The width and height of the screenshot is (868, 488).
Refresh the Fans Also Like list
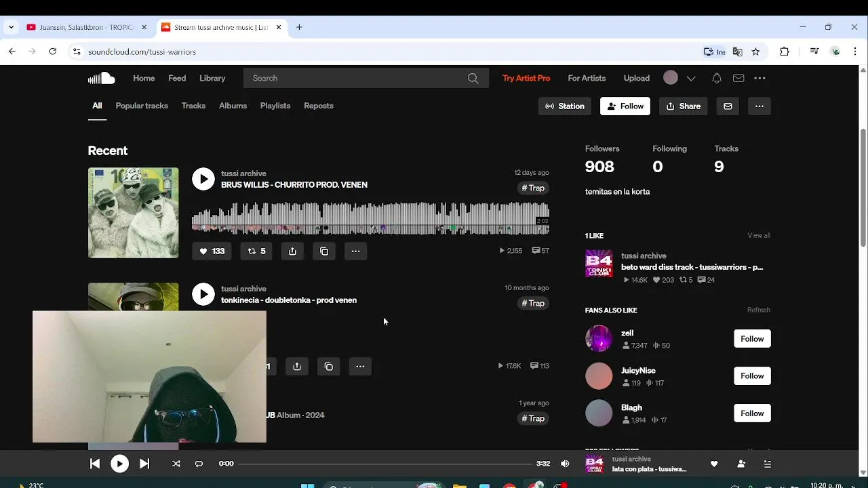759,310
